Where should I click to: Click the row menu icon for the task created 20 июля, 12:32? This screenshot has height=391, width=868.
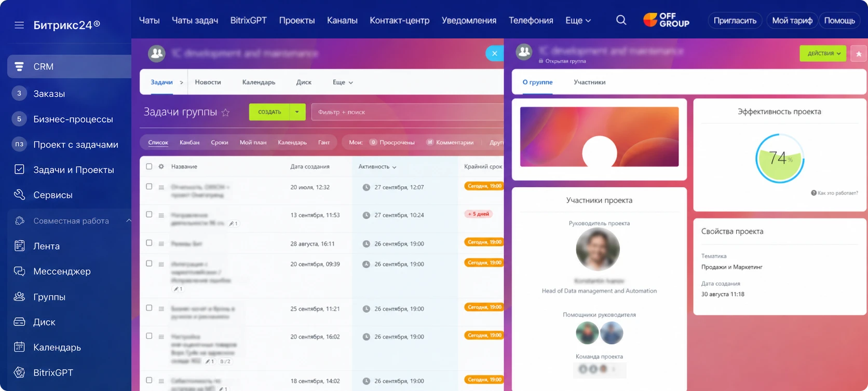coord(161,187)
